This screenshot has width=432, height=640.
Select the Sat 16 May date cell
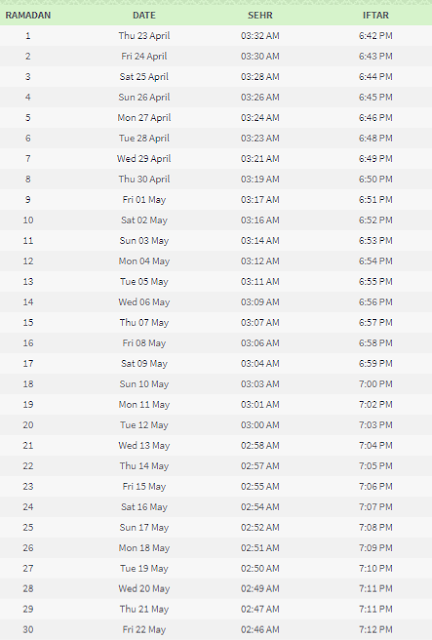[x=144, y=507]
